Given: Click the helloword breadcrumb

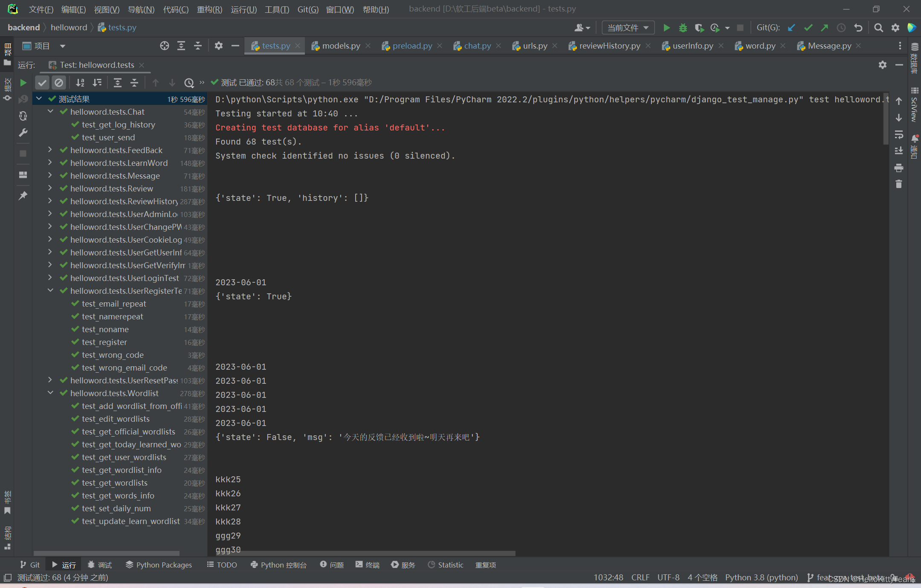Looking at the screenshot, I should pyautogui.click(x=69, y=27).
